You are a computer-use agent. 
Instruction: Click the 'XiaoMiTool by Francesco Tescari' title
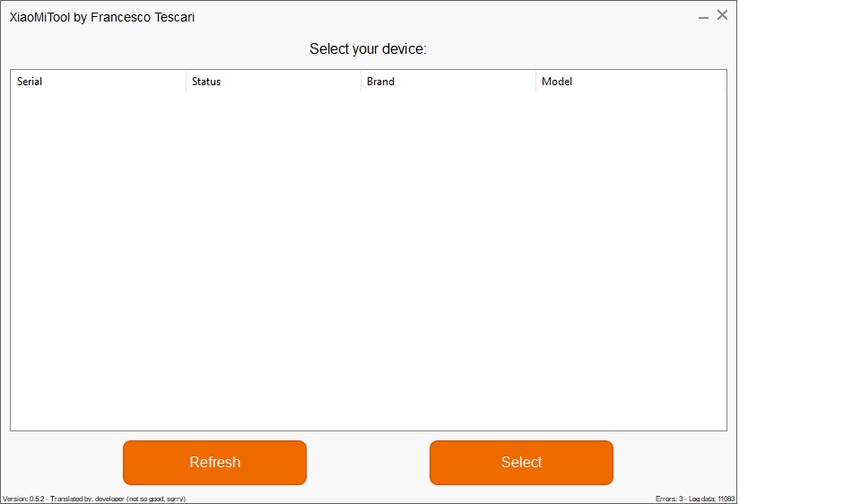pyautogui.click(x=102, y=17)
